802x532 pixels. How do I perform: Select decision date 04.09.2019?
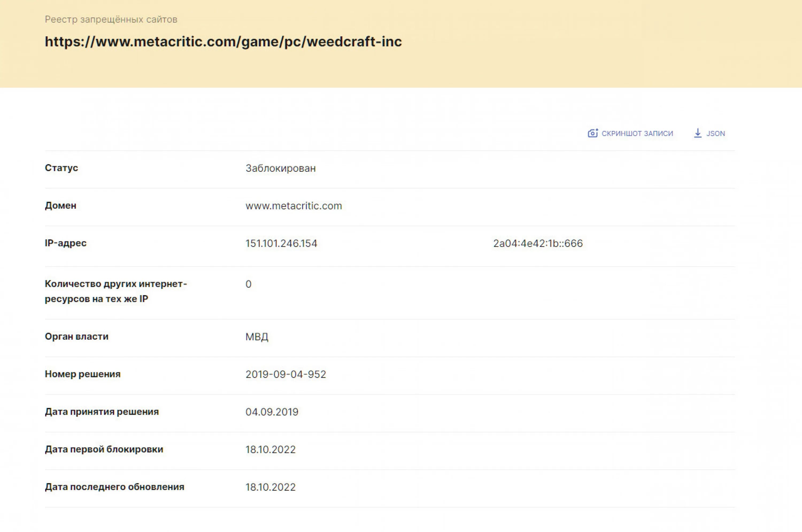tap(272, 412)
